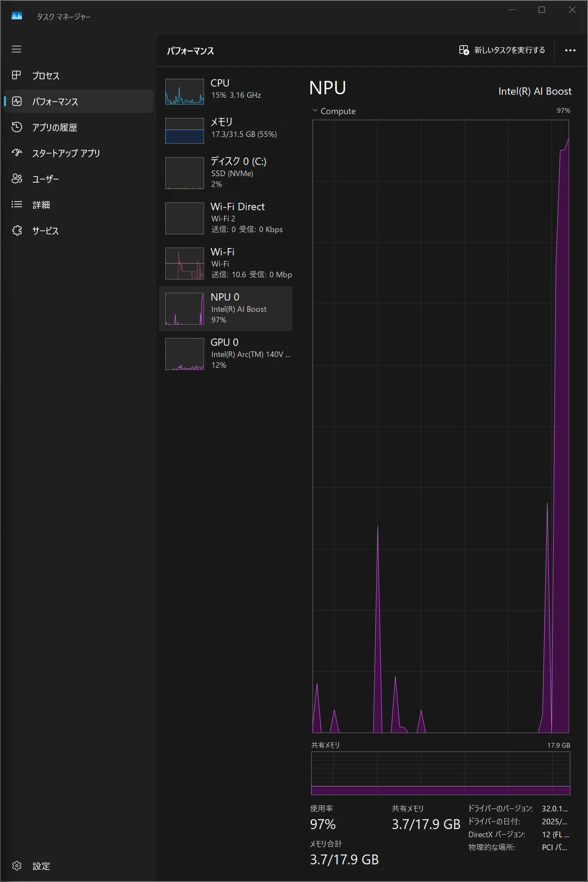This screenshot has height=882, width=588.
Task: Minimize the Task Manager window
Action: (512, 10)
